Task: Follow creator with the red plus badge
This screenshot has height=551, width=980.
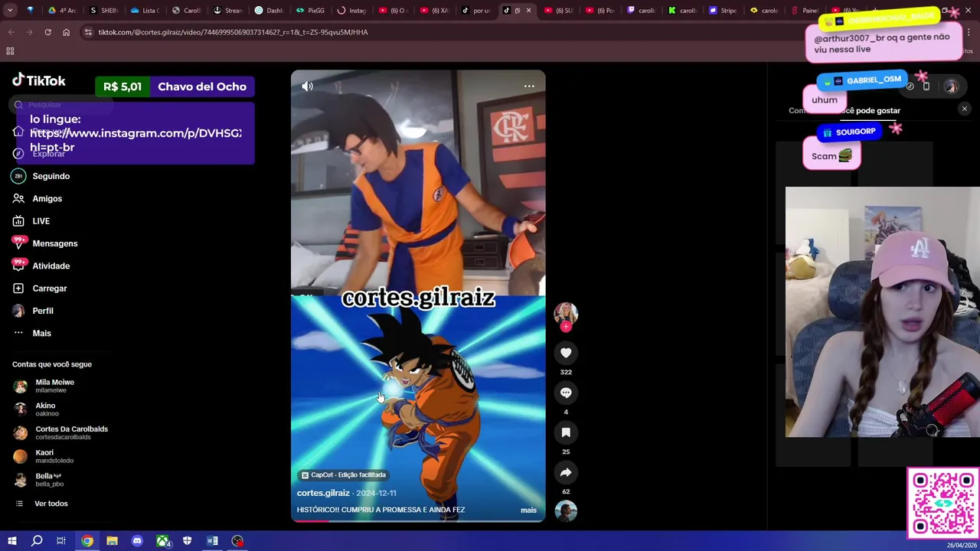Action: (566, 328)
